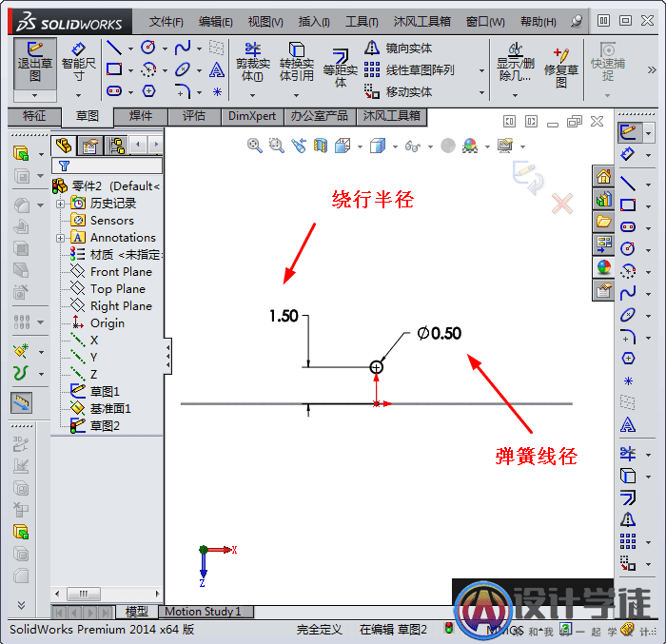
Task: Open the Circle tool dropdown arrow in the ribbon
Action: pyautogui.click(x=165, y=49)
